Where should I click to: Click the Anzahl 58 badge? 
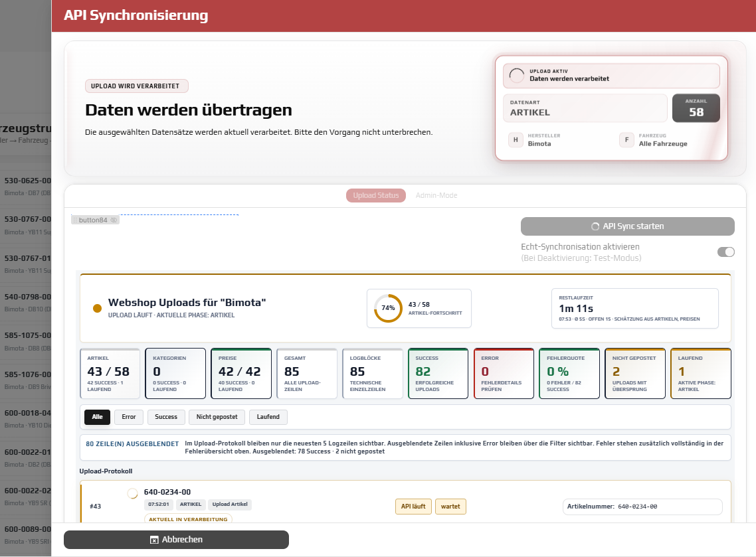click(696, 108)
